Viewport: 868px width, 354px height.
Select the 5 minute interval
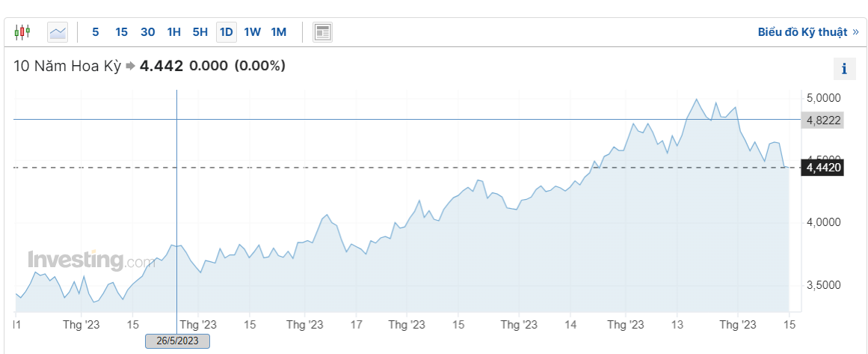[95, 32]
